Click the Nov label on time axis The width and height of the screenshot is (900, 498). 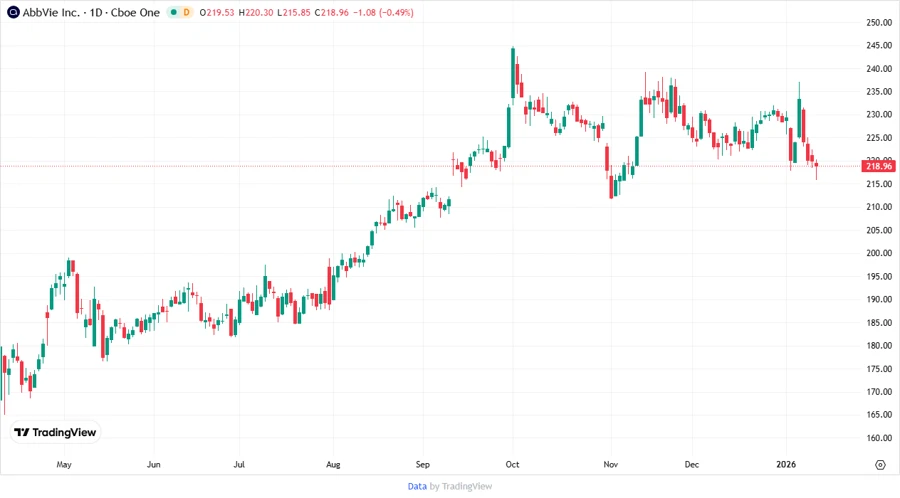pos(610,464)
